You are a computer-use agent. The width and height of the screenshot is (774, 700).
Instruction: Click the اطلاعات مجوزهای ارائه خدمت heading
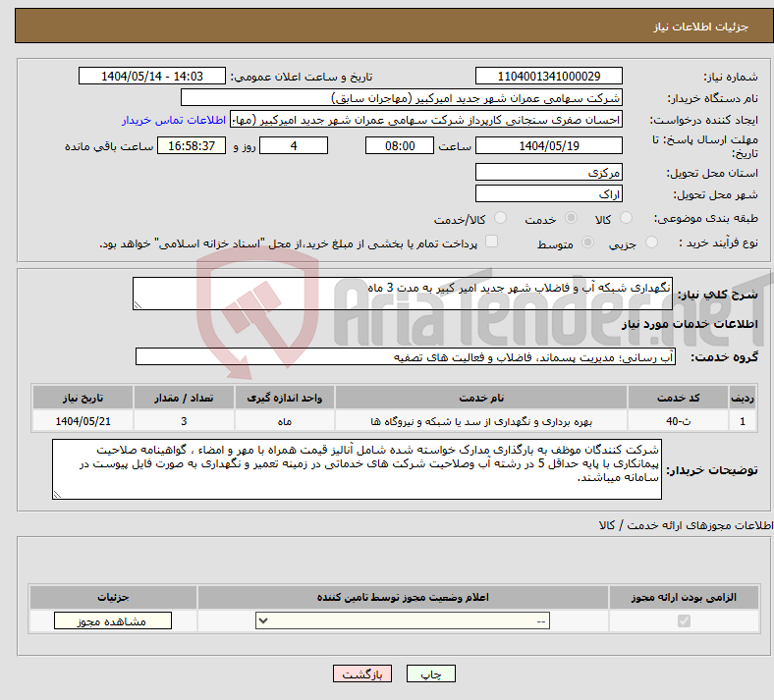click(686, 525)
